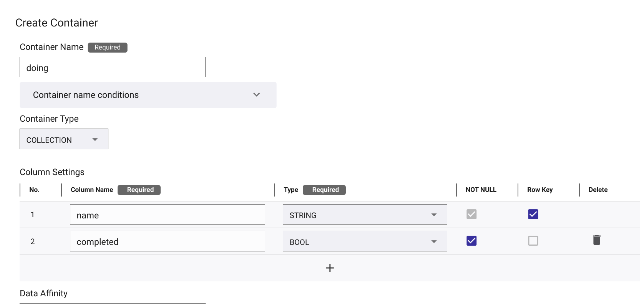Delete the completed column row

(596, 240)
